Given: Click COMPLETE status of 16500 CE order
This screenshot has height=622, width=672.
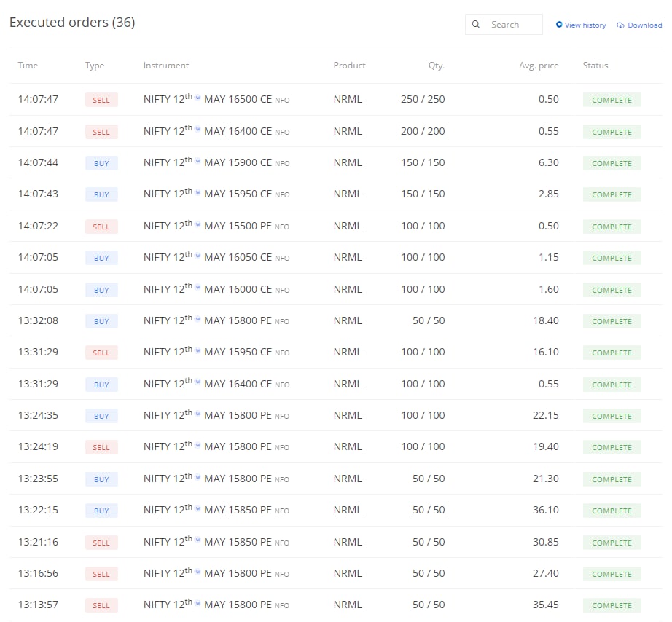Looking at the screenshot, I should [612, 100].
